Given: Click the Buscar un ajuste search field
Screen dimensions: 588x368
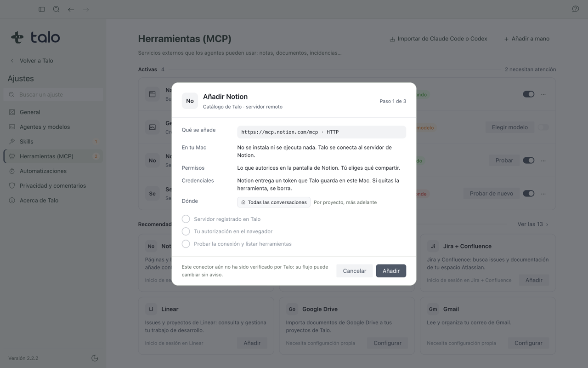Looking at the screenshot, I should click(53, 94).
